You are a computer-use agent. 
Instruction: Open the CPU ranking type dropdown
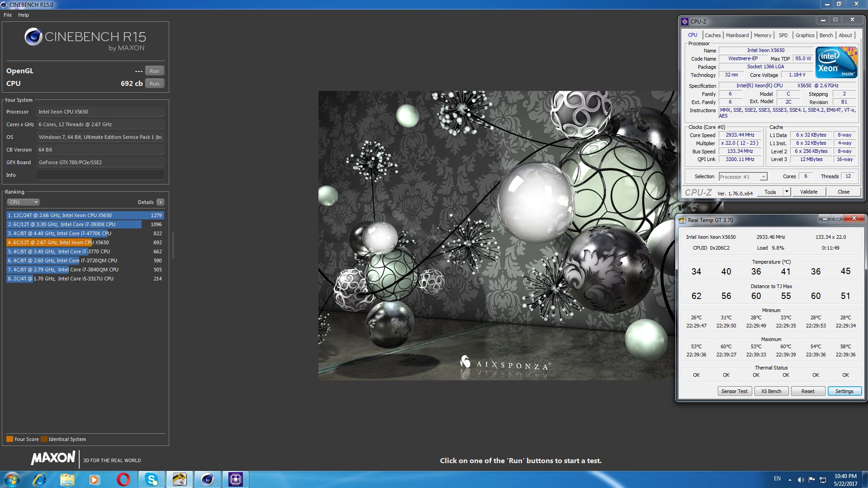click(24, 202)
